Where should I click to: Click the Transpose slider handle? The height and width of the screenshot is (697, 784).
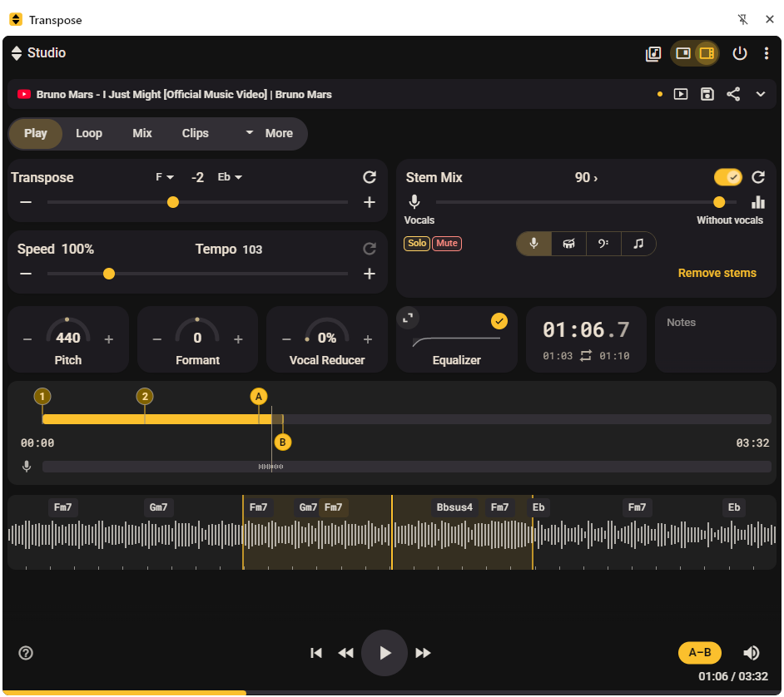tap(173, 202)
